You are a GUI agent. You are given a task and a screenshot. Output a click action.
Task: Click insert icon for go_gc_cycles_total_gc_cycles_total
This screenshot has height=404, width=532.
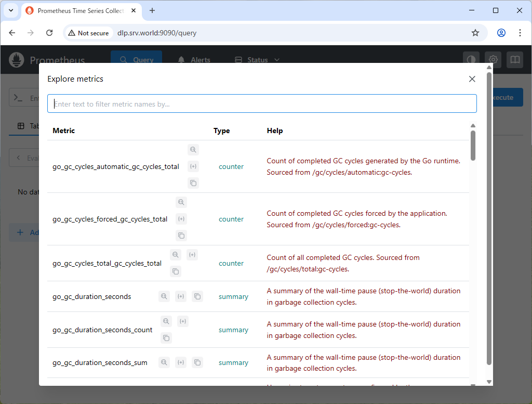pos(192,255)
